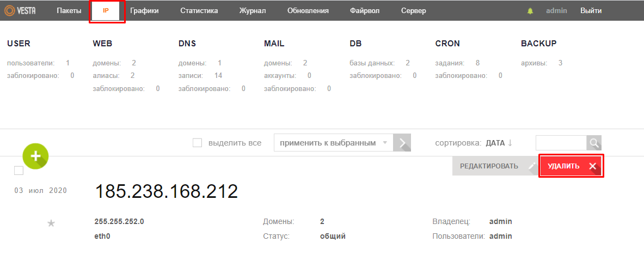This screenshot has height=266, width=644.
Task: Click the 'пользователи' label under USER
Action: click(31, 63)
